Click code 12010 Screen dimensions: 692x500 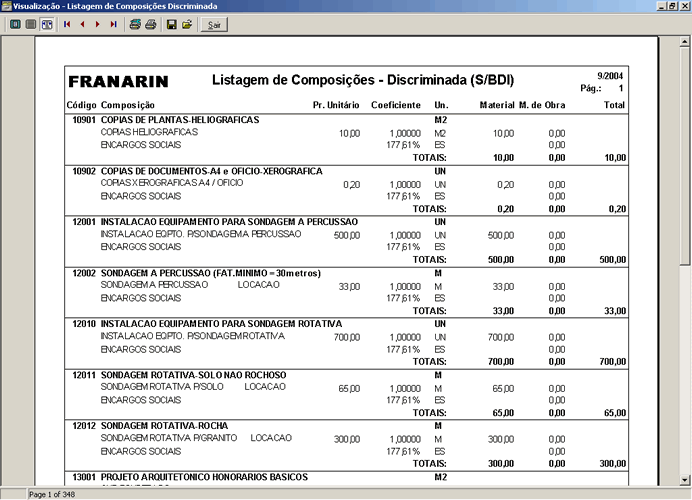tap(84, 324)
